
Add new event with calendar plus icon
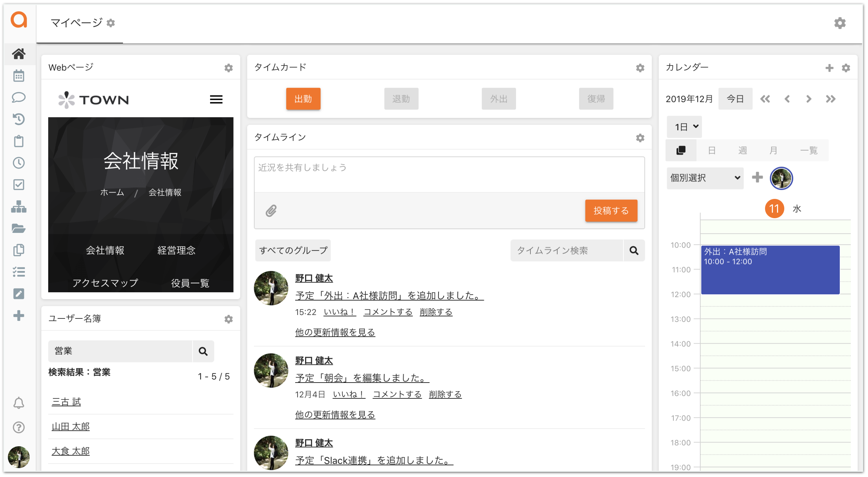[829, 68]
